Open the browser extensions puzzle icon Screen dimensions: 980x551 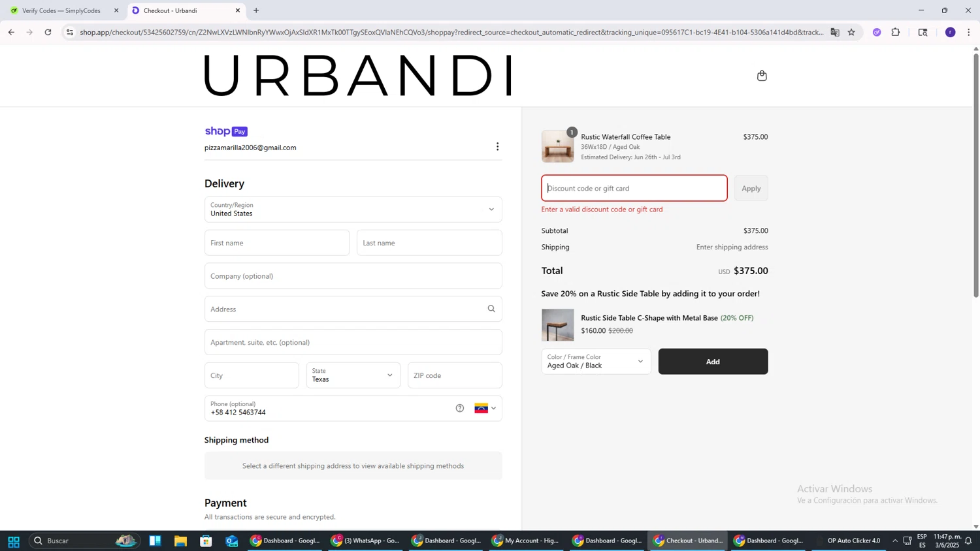tap(896, 32)
